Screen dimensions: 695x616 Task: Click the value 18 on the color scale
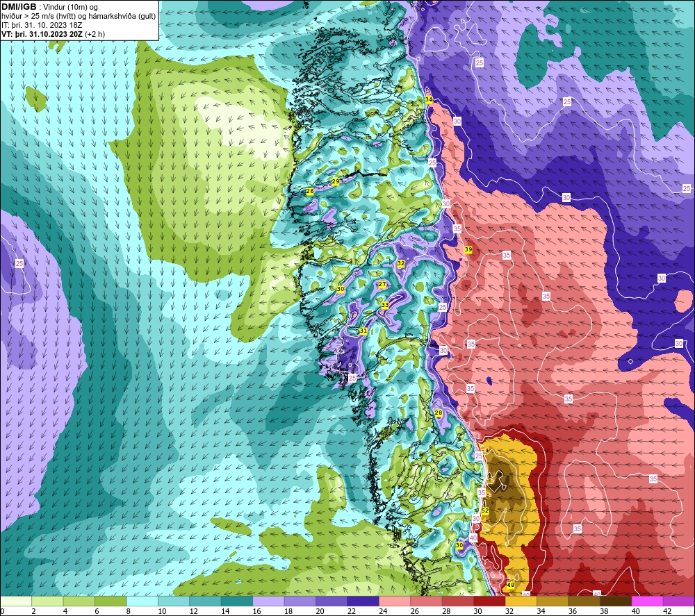[288, 611]
